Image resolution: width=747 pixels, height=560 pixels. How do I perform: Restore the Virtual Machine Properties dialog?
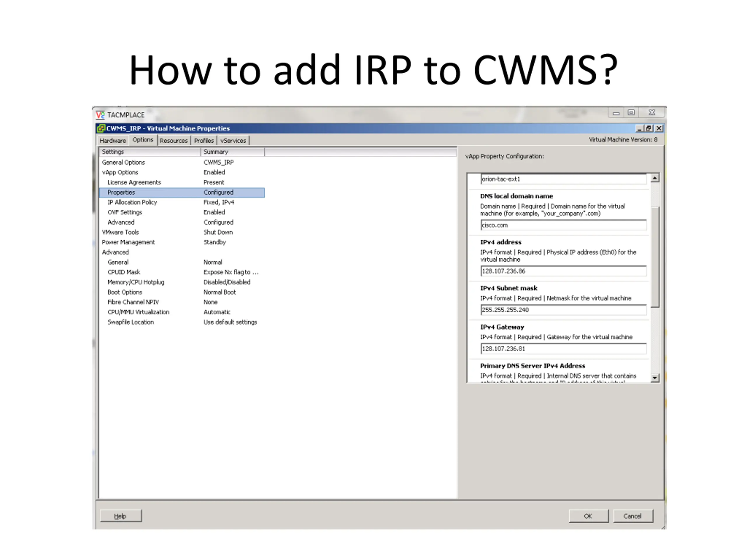648,128
